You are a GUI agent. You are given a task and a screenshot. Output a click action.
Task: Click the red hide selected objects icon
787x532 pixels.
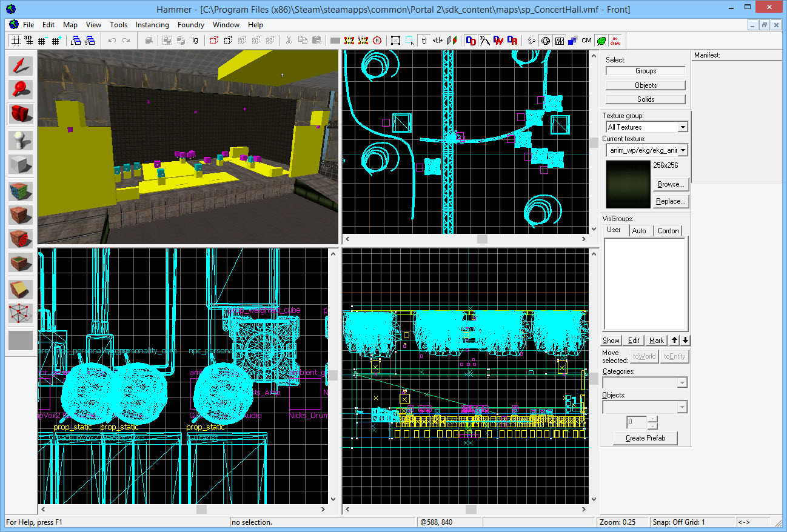pos(214,41)
